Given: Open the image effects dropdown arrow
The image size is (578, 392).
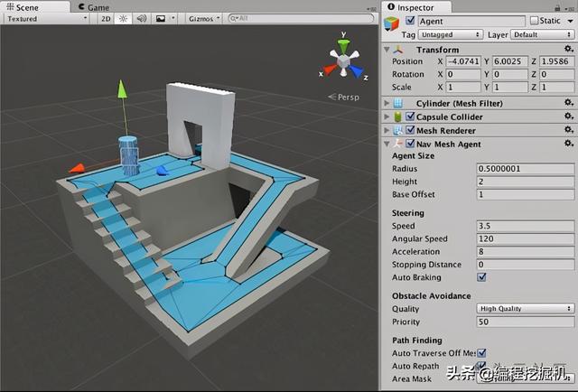Looking at the screenshot, I should coord(172,18).
